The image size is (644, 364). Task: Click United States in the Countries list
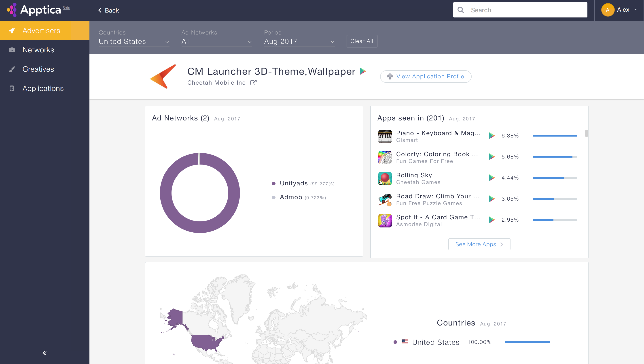coord(436,342)
